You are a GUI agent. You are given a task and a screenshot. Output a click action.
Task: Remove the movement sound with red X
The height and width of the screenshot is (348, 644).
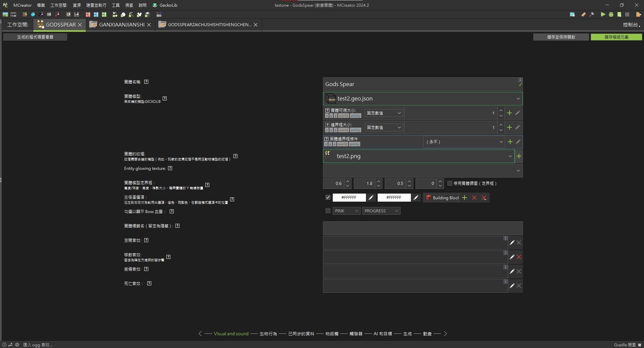(519, 257)
